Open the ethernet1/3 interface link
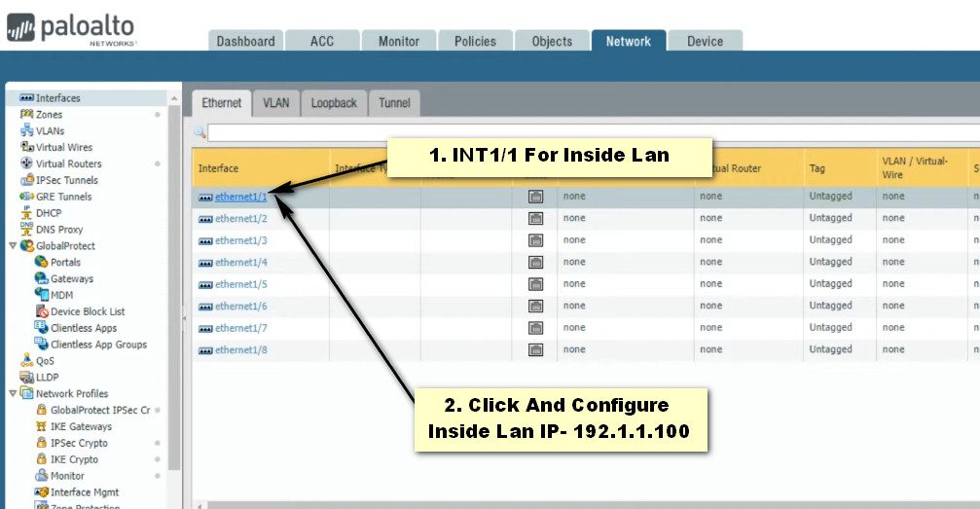This screenshot has width=980, height=509. point(240,240)
